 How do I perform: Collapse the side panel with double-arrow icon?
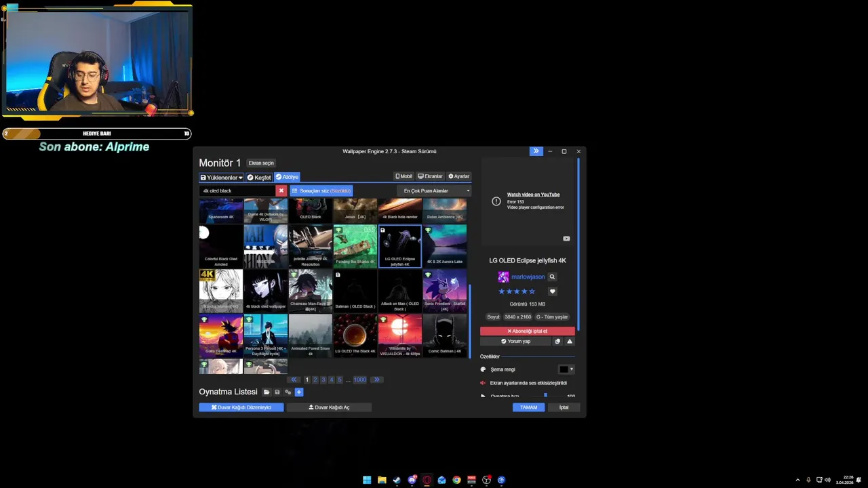coord(536,151)
